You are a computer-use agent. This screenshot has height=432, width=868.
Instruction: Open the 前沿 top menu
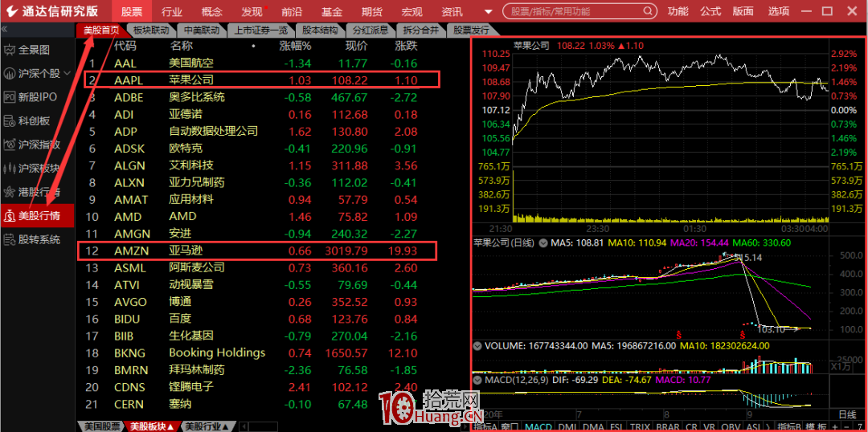point(292,11)
